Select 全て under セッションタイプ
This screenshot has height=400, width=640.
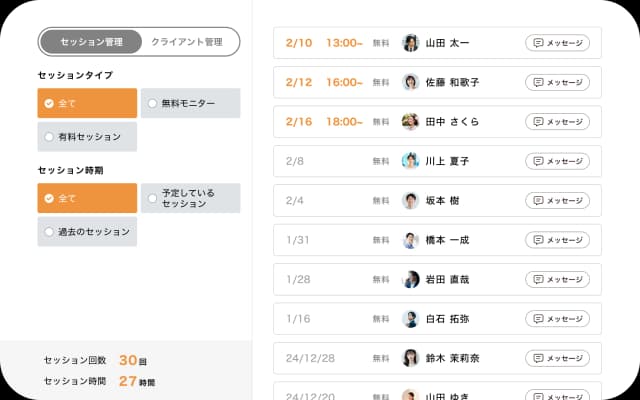[87, 103]
